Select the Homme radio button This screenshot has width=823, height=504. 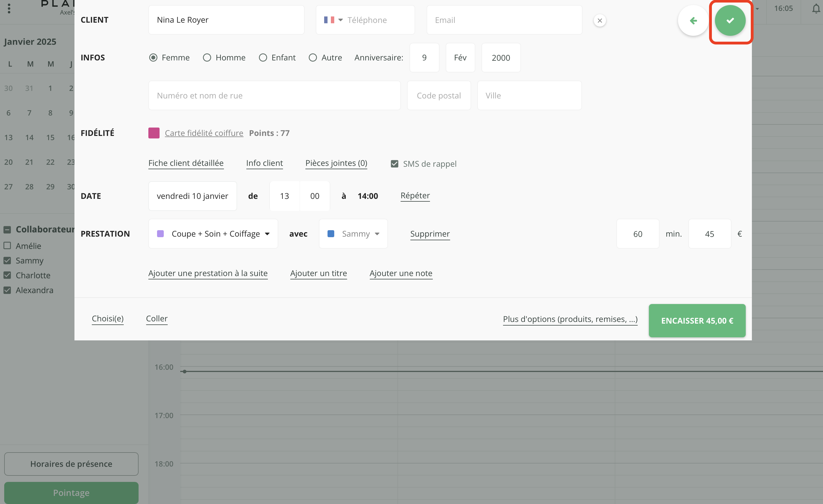[x=207, y=57]
